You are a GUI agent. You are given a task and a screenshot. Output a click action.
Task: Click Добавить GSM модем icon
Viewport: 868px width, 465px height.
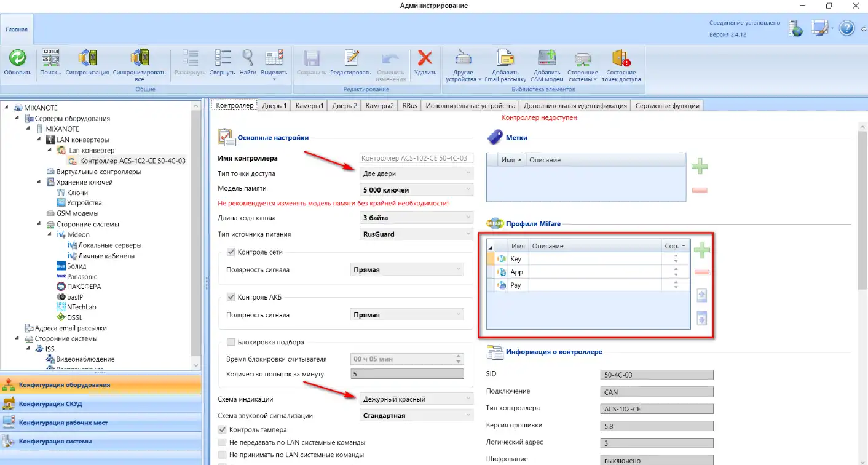547,58
